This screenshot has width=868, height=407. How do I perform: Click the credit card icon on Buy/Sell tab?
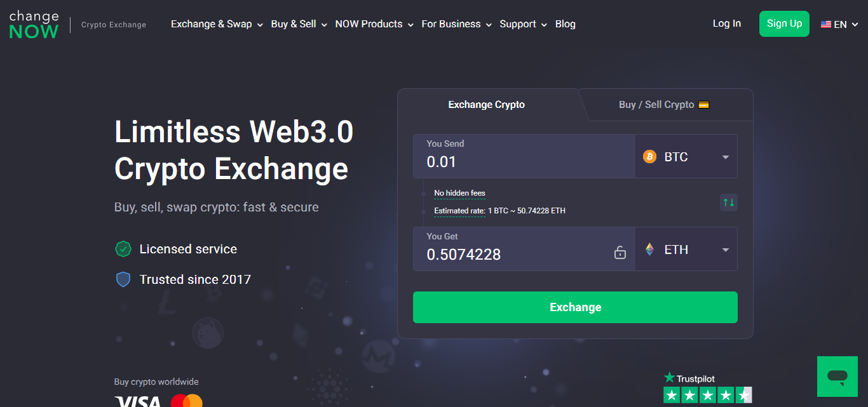(703, 105)
